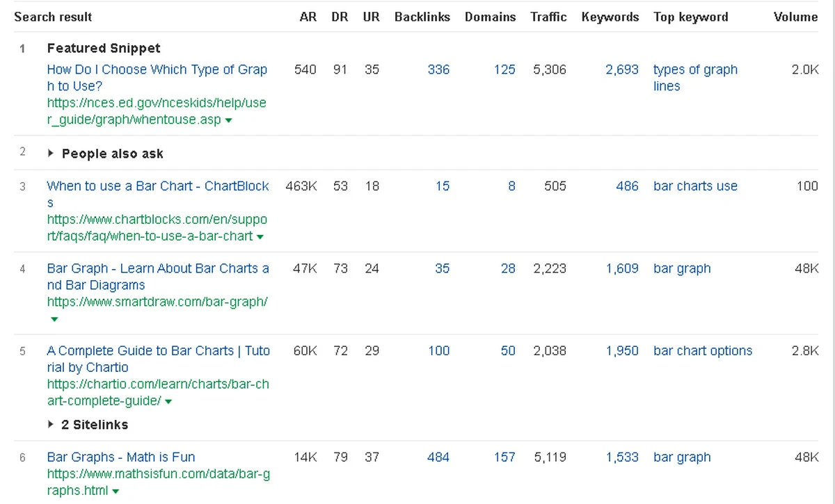Screen dimensions: 835x504
Task: Open top keyword 'bar charts use'
Action: coord(695,186)
